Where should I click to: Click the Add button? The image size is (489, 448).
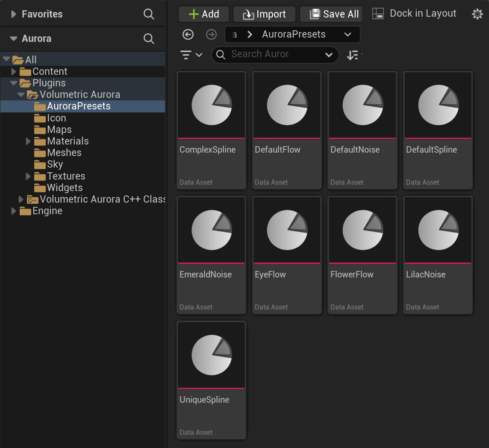(203, 14)
